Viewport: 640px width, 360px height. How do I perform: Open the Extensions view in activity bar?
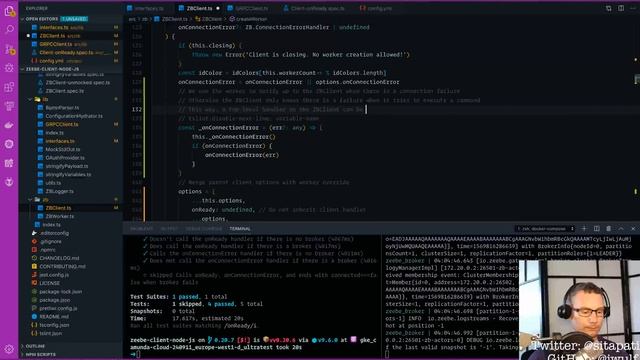[x=9, y=87]
